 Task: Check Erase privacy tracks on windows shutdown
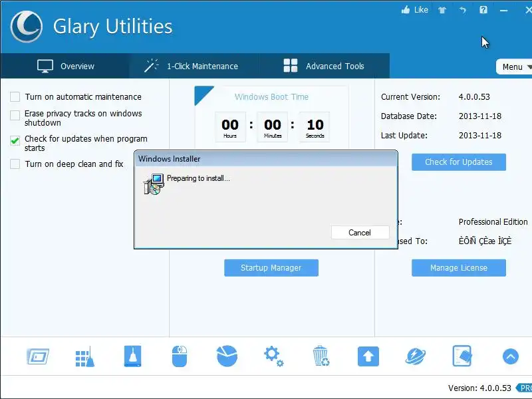click(15, 115)
